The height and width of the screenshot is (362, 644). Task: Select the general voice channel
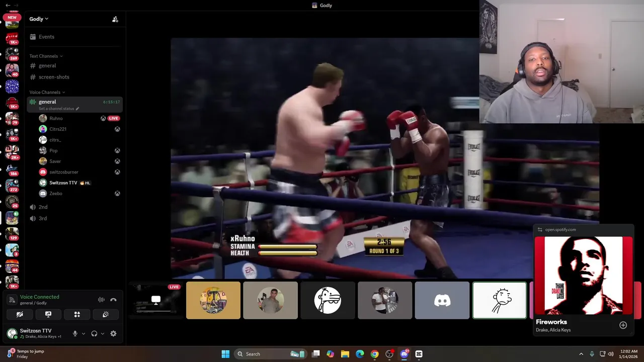(x=74, y=105)
